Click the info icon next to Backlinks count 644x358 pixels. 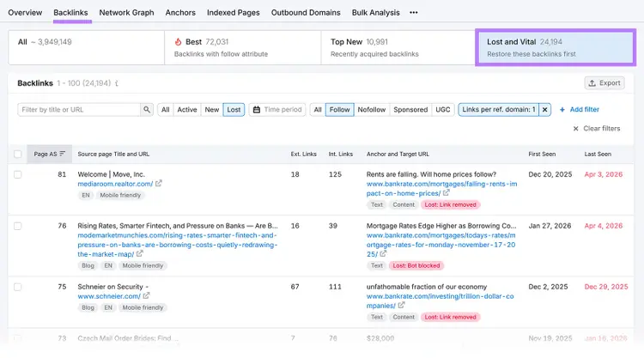(x=117, y=83)
